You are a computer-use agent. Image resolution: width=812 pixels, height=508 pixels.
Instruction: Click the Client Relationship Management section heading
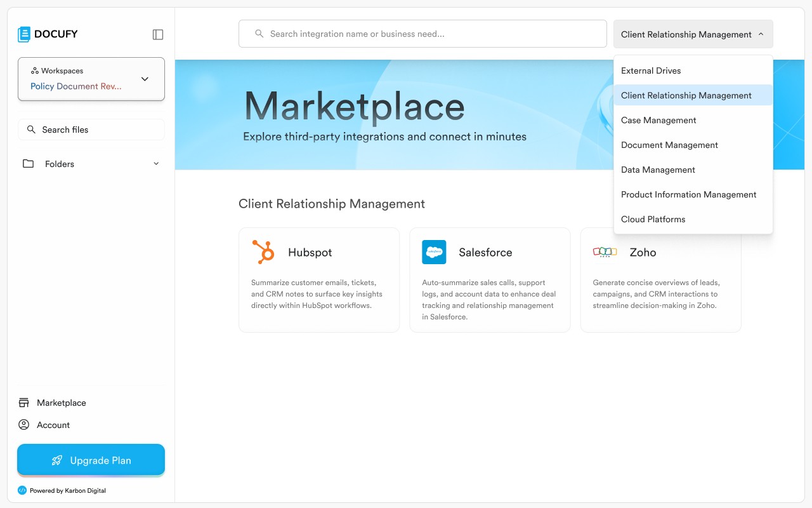point(332,204)
